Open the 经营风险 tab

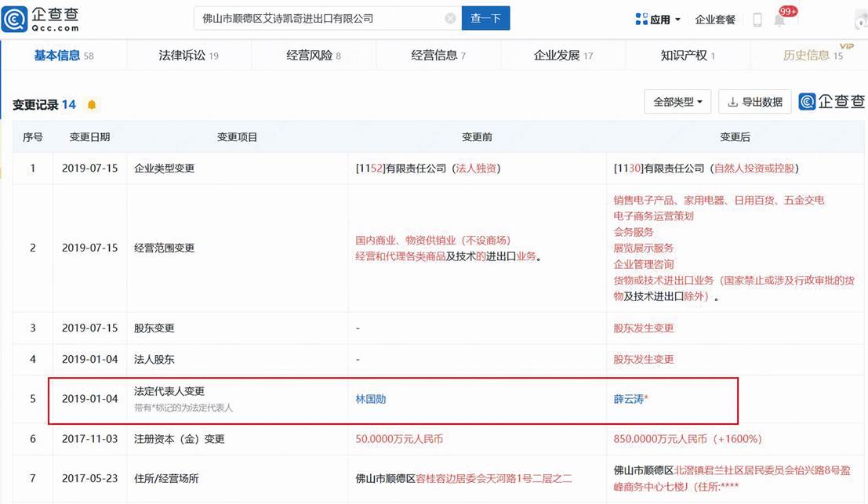(x=314, y=55)
